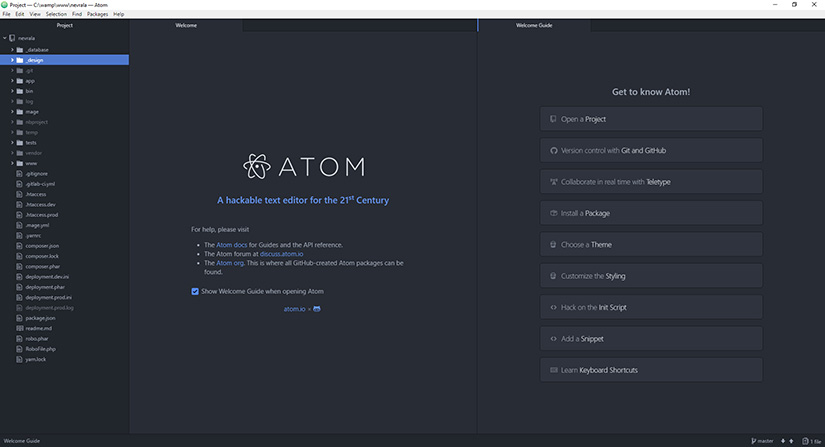
Task: Select the yarn.lock file
Action: 36,360
